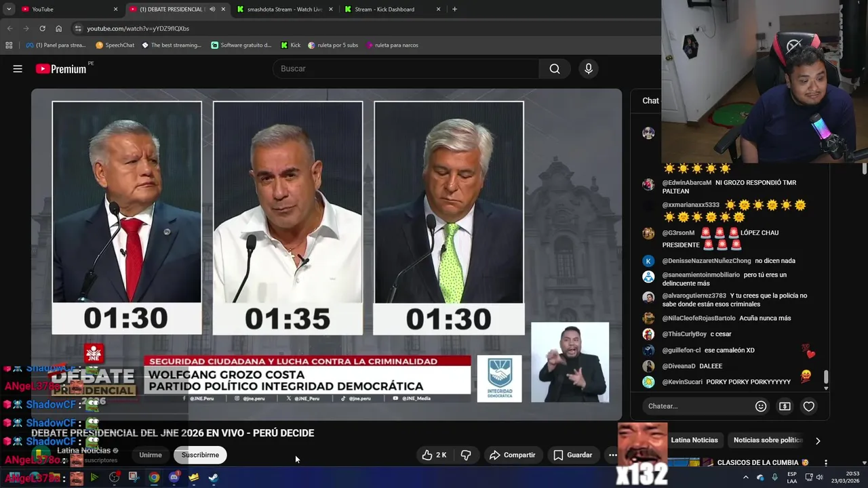Viewport: 868px width, 488px height.
Task: Open the Super Chat dollar icon
Action: [785, 406]
